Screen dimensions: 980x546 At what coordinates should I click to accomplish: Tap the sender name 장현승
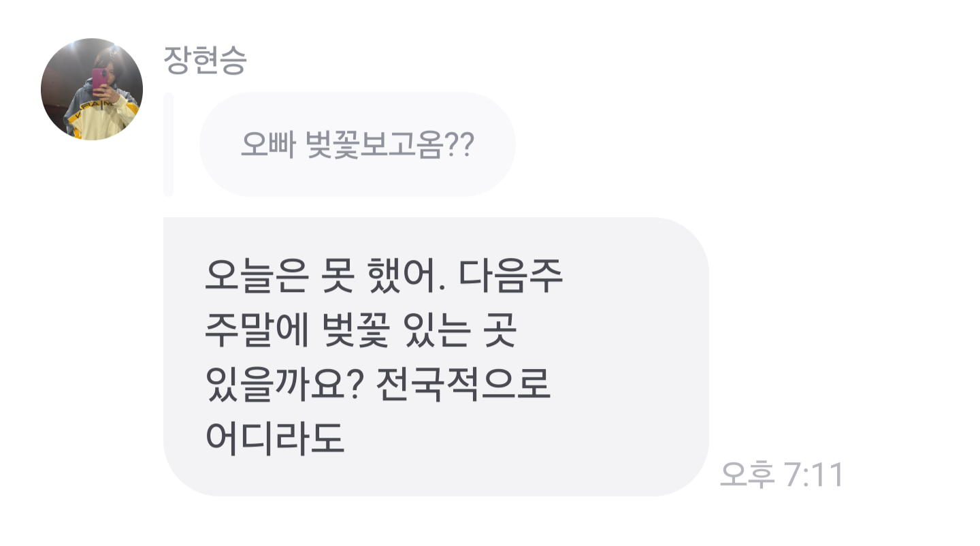(x=205, y=61)
